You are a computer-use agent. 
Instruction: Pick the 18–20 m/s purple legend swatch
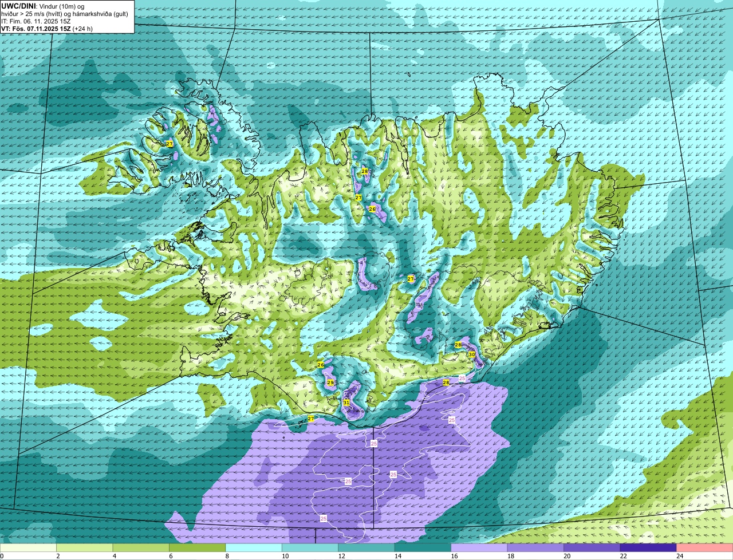pyautogui.click(x=535, y=547)
